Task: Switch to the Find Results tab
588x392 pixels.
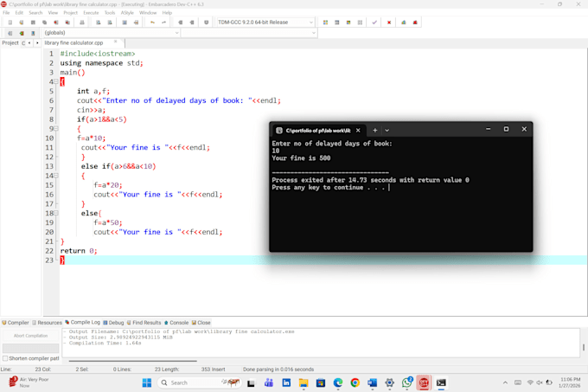Action: pyautogui.click(x=144, y=322)
